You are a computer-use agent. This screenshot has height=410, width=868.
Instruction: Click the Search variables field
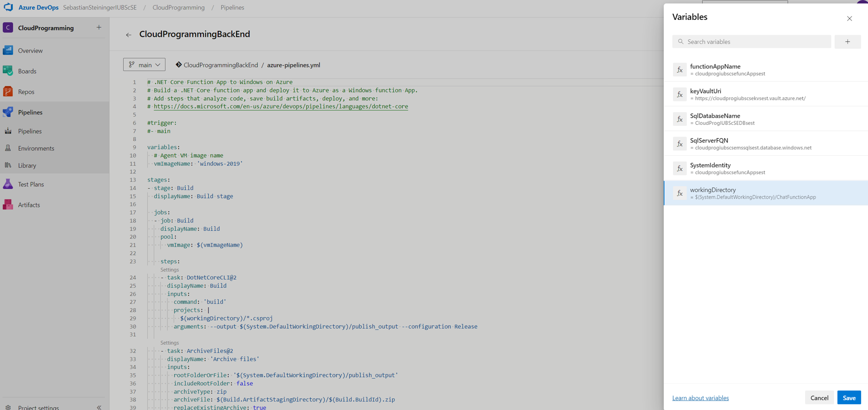coord(752,42)
